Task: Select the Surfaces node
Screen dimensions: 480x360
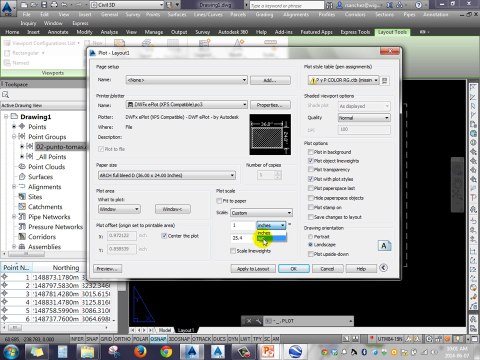Action: pyautogui.click(x=40, y=177)
